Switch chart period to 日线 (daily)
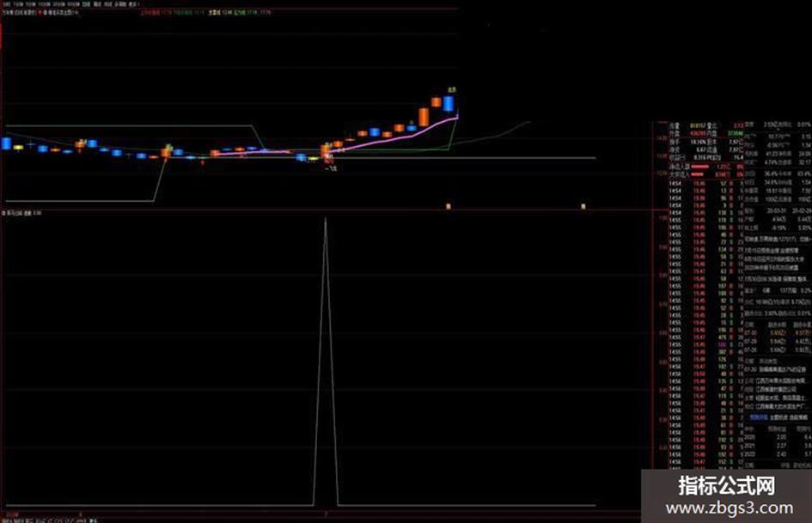Image resolution: width=812 pixels, height=523 pixels. coord(86,4)
